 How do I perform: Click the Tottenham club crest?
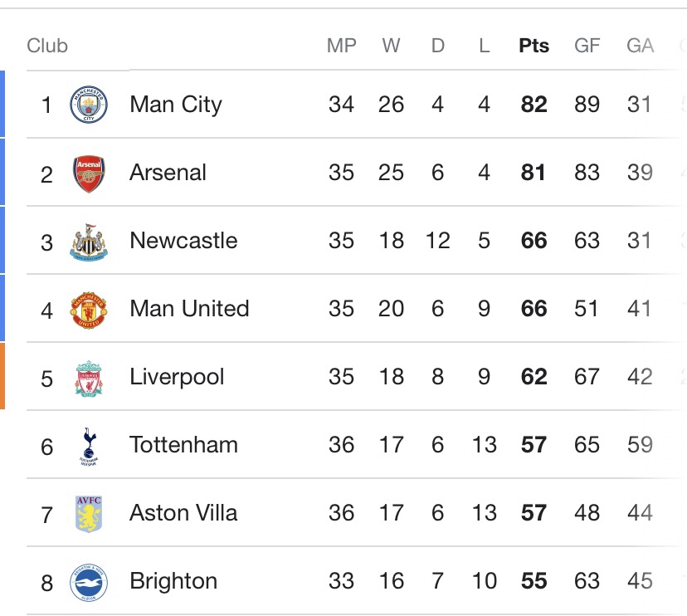[x=90, y=444]
